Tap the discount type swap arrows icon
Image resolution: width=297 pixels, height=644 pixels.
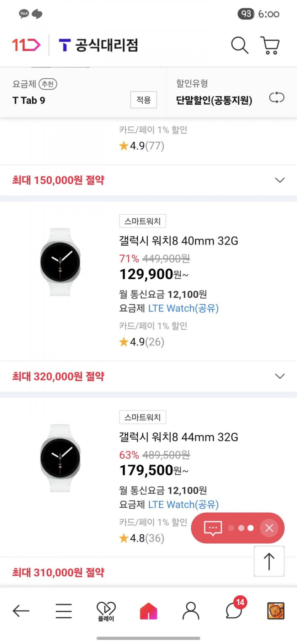click(276, 98)
